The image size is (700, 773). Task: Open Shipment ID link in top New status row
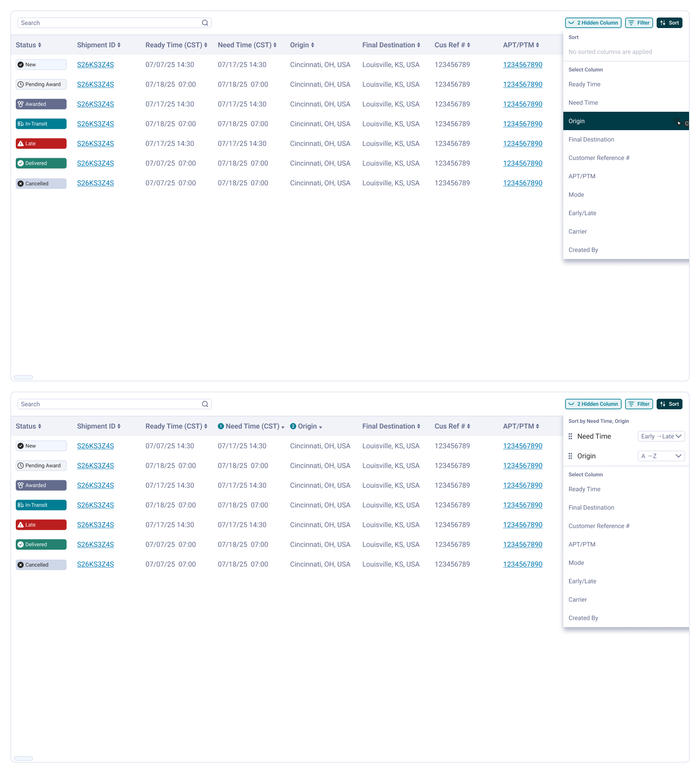tap(95, 65)
